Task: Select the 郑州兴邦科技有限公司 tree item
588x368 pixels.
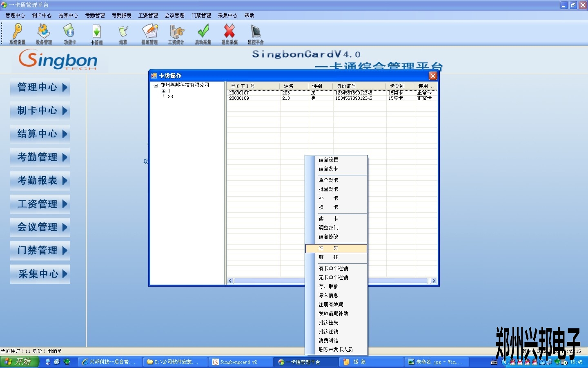Action: [185, 85]
